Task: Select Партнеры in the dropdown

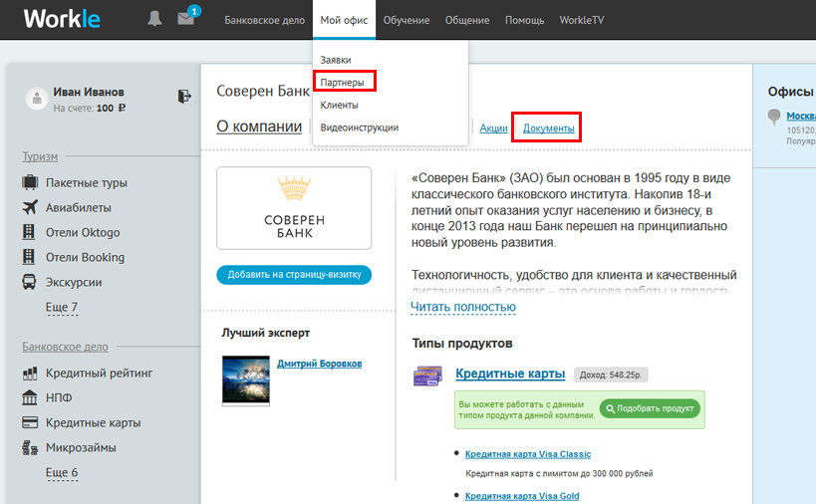Action: coord(343,83)
